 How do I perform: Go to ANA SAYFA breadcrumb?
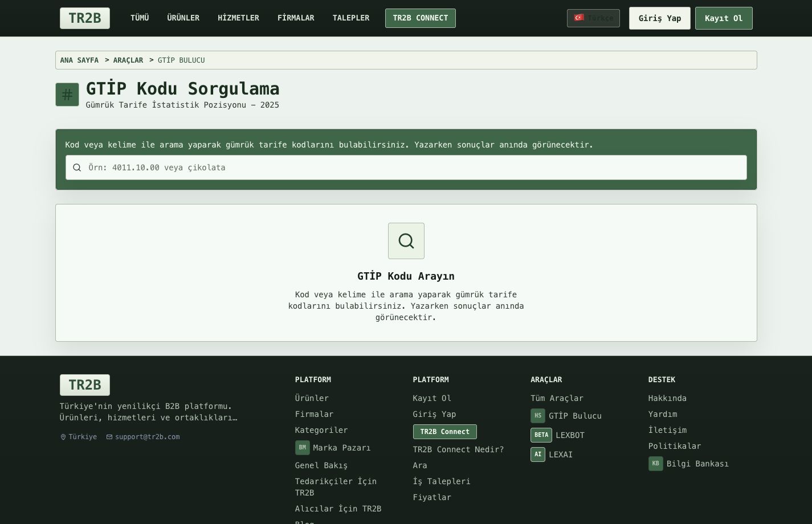pyautogui.click(x=79, y=60)
